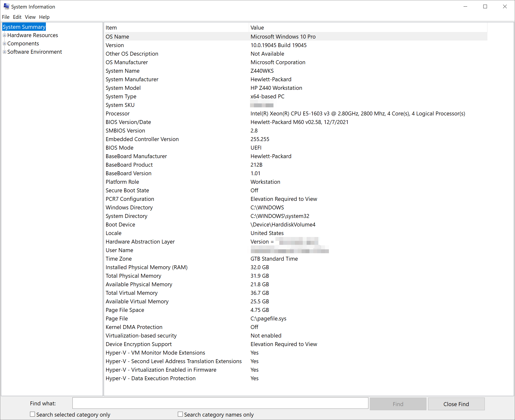Expand the Components tree node
The height and width of the screenshot is (420, 515).
coord(4,43)
